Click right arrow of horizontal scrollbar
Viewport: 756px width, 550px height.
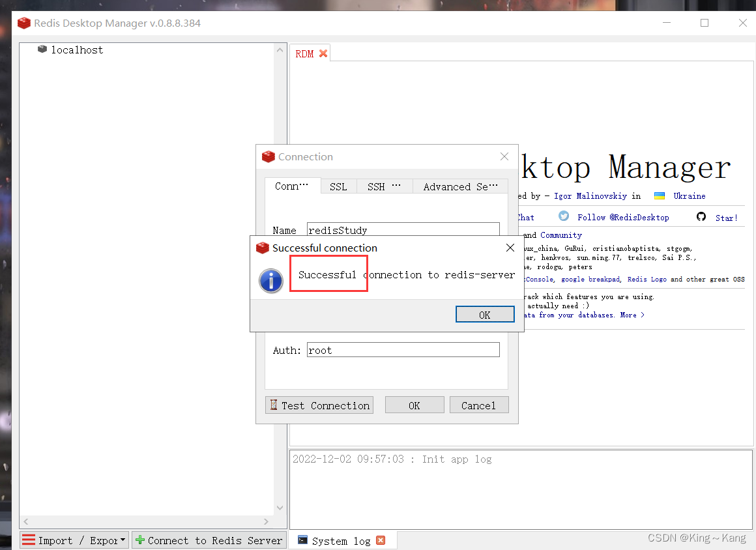coord(266,521)
